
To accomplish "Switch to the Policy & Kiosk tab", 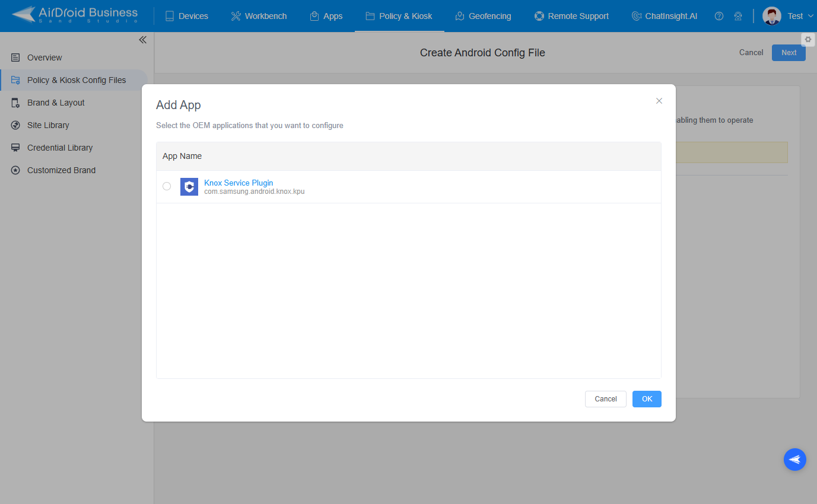I will 399,16.
